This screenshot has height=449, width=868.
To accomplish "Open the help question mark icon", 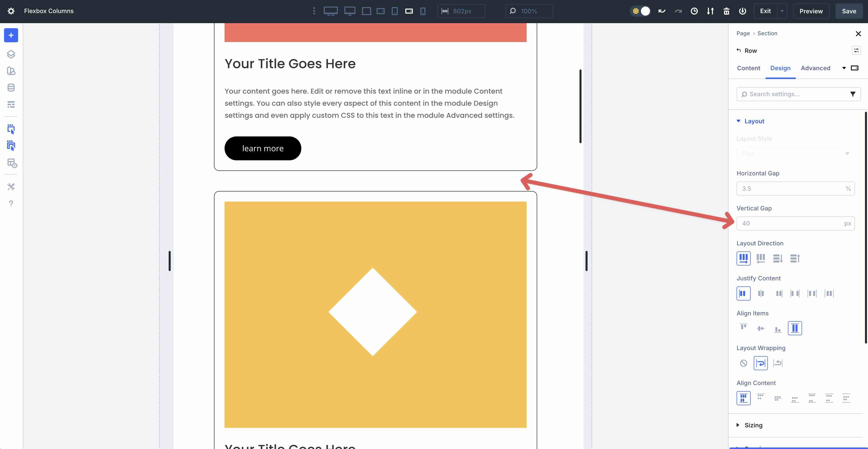I will click(x=11, y=203).
